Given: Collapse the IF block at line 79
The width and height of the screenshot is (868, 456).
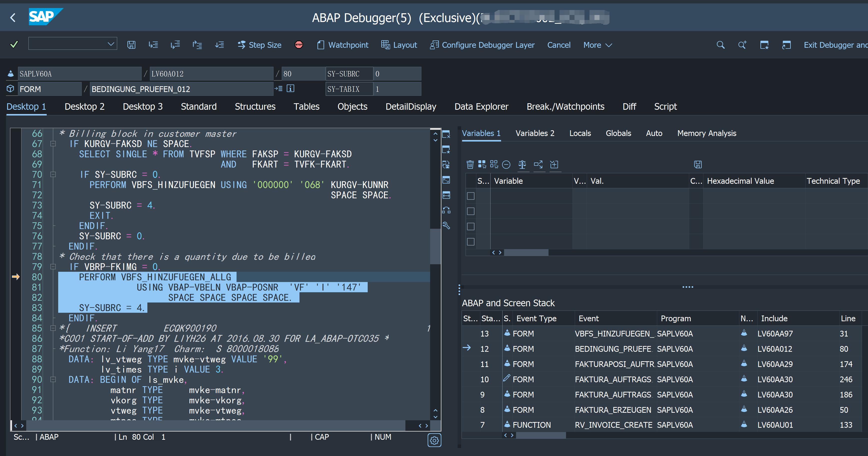Looking at the screenshot, I should coord(53,267).
